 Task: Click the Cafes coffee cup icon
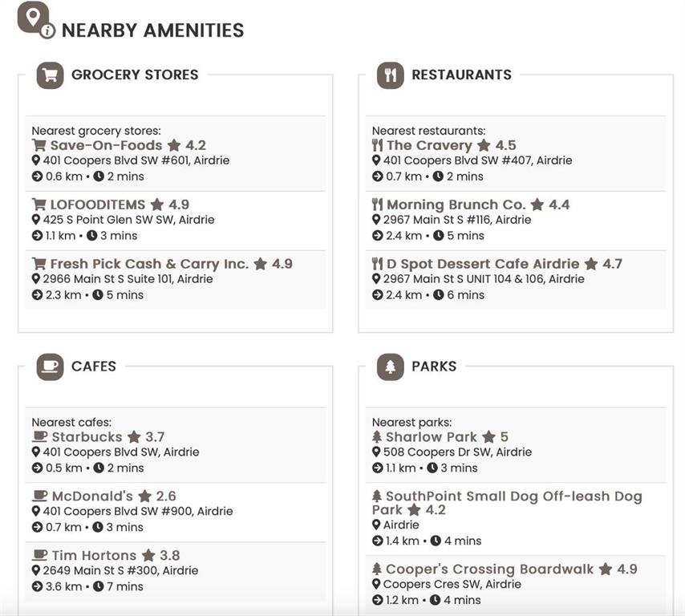[x=50, y=367]
